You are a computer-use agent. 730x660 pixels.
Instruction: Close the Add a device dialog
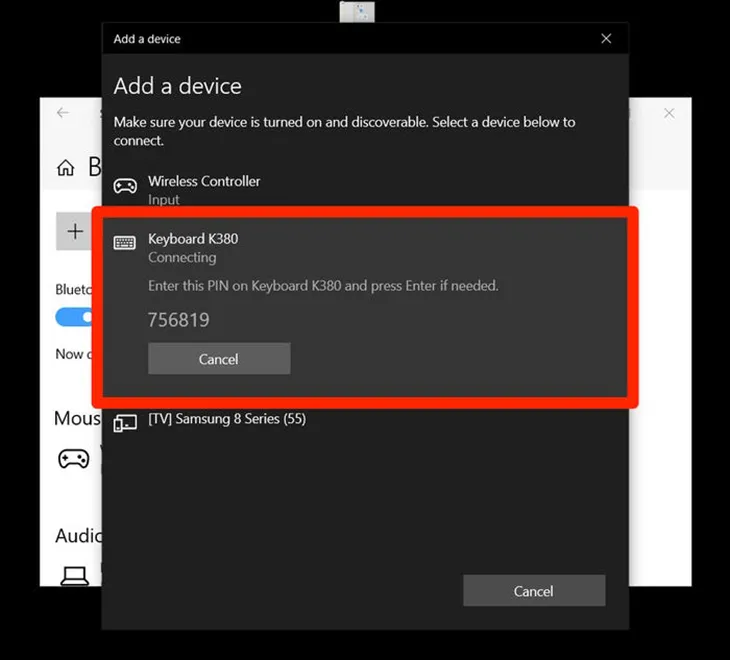tap(606, 39)
